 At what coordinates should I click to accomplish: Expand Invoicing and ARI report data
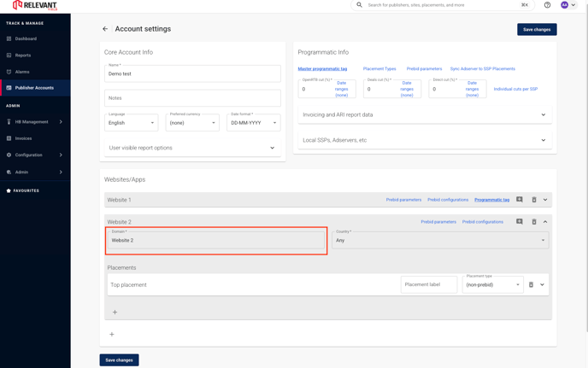425,114
